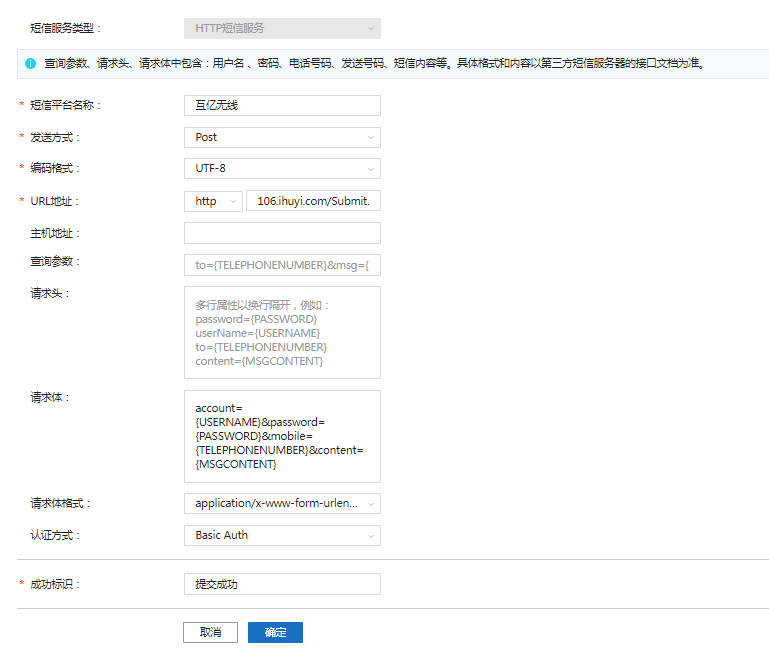Click the 短信平台名称 input containing 互亿无线
Screen dimensions: 769x654
pos(282,105)
